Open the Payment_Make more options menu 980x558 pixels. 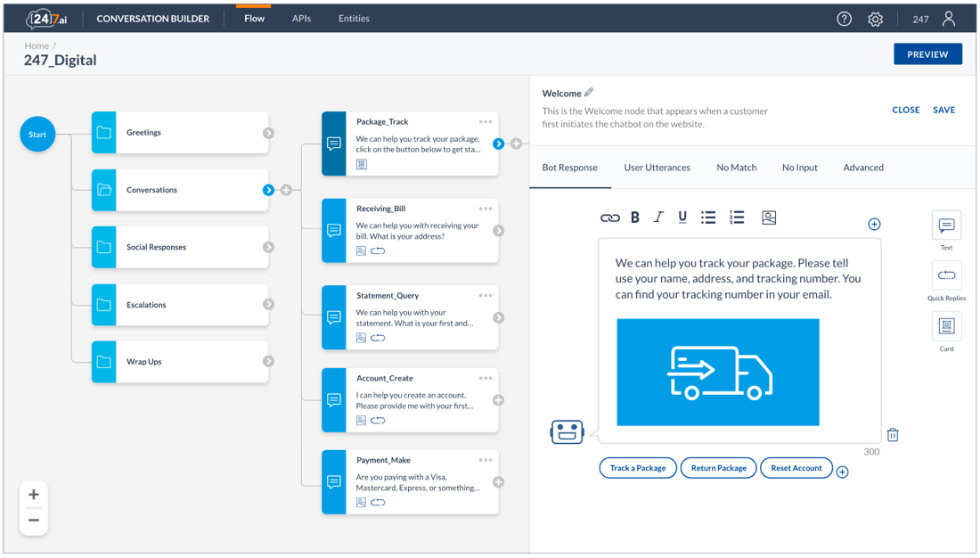[x=486, y=461]
